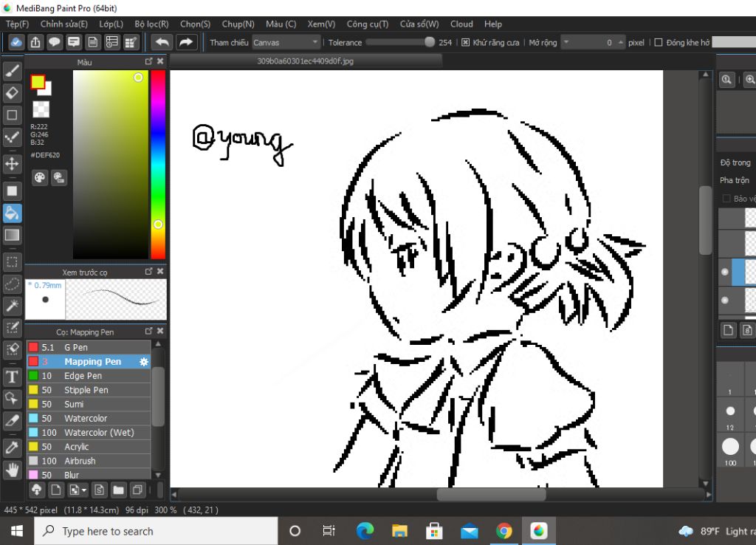Open the color palette icon
The image size is (756, 545).
coord(40,177)
